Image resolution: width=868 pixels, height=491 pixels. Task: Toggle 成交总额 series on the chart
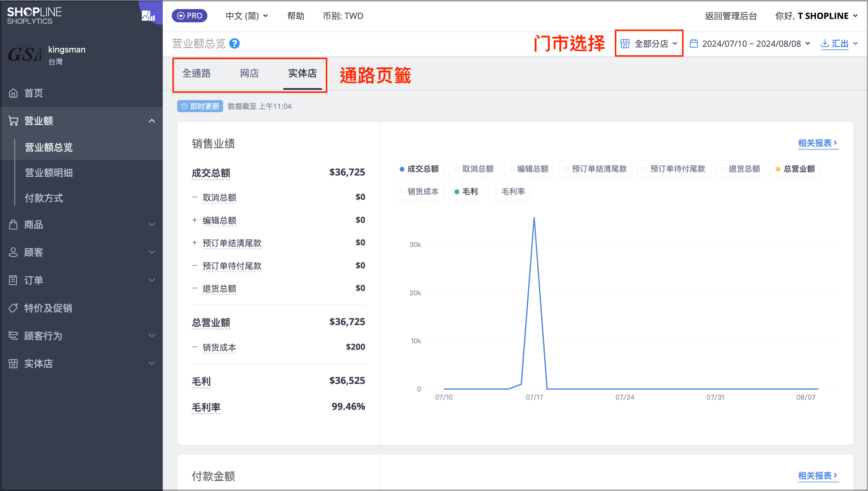coord(419,169)
